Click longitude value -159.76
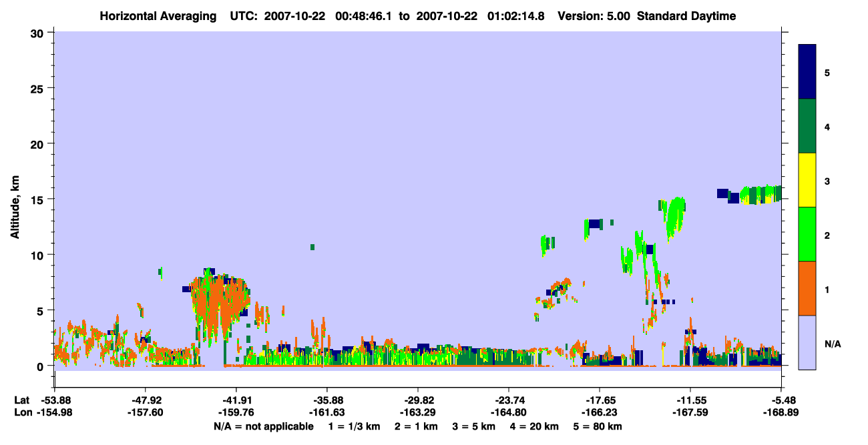The image size is (868, 445). tap(236, 412)
